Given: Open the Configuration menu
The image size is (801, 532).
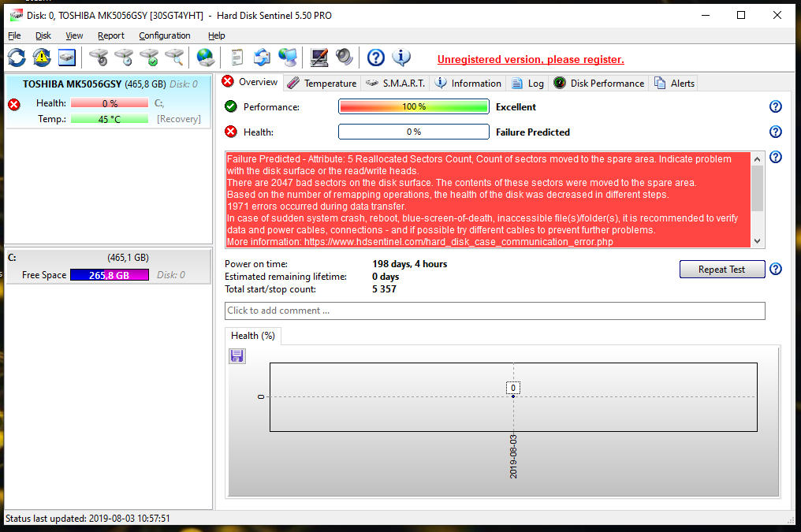Looking at the screenshot, I should 165,35.
